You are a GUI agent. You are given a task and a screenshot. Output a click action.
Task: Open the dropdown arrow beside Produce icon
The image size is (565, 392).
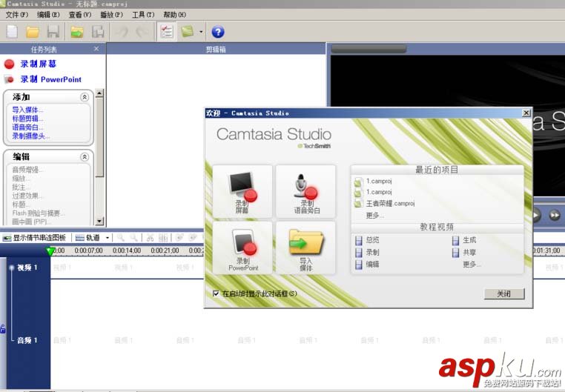pyautogui.click(x=201, y=32)
